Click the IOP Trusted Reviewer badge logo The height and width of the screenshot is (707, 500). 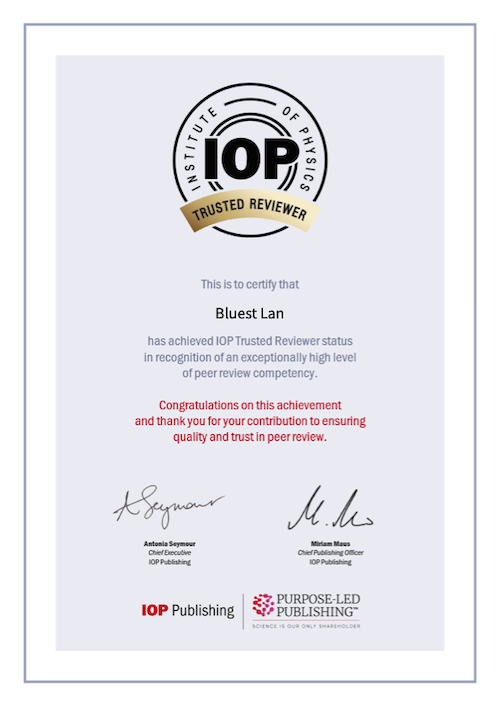250,160
